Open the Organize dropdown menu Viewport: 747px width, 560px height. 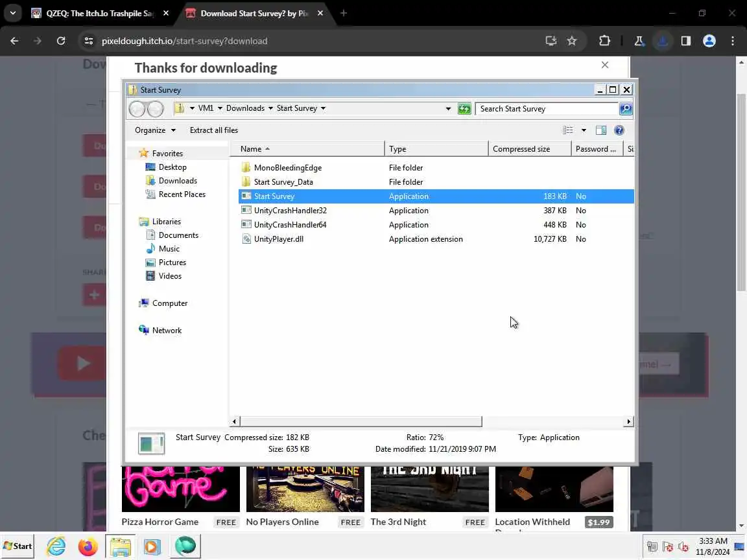point(155,130)
